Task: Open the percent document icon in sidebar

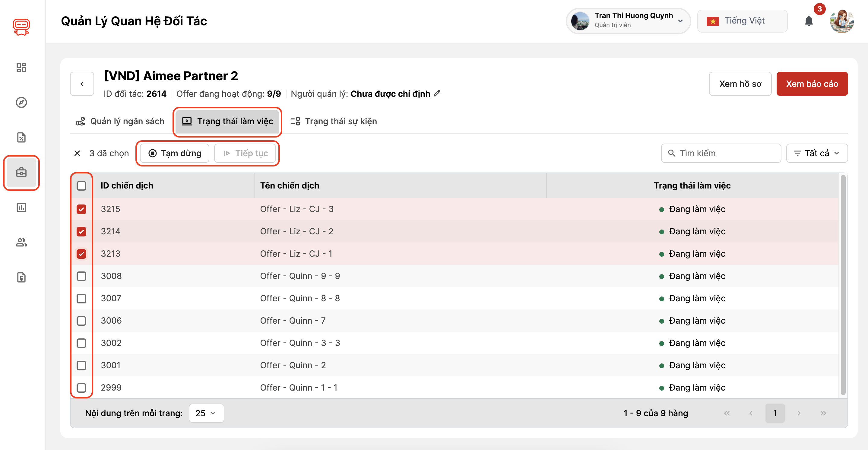Action: (21, 138)
